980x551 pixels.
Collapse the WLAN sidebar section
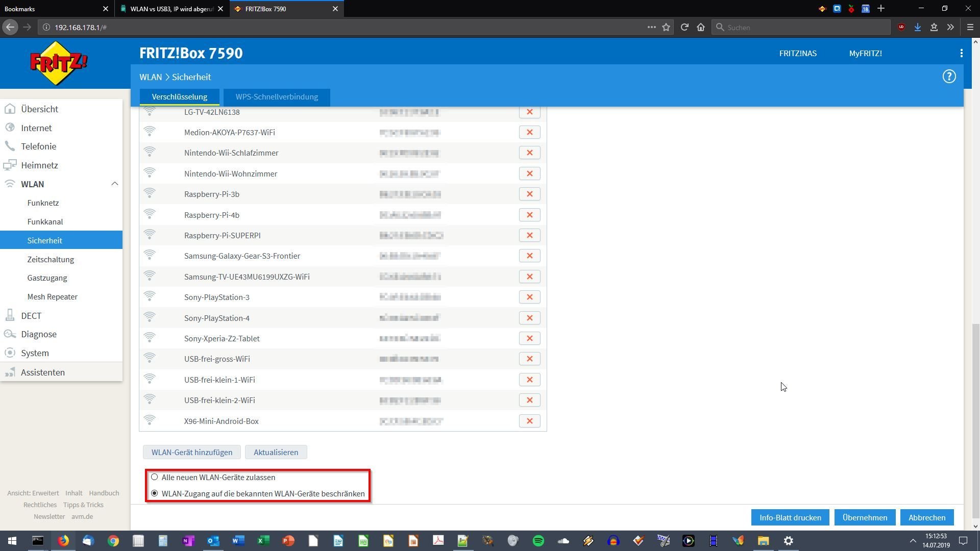pyautogui.click(x=114, y=184)
